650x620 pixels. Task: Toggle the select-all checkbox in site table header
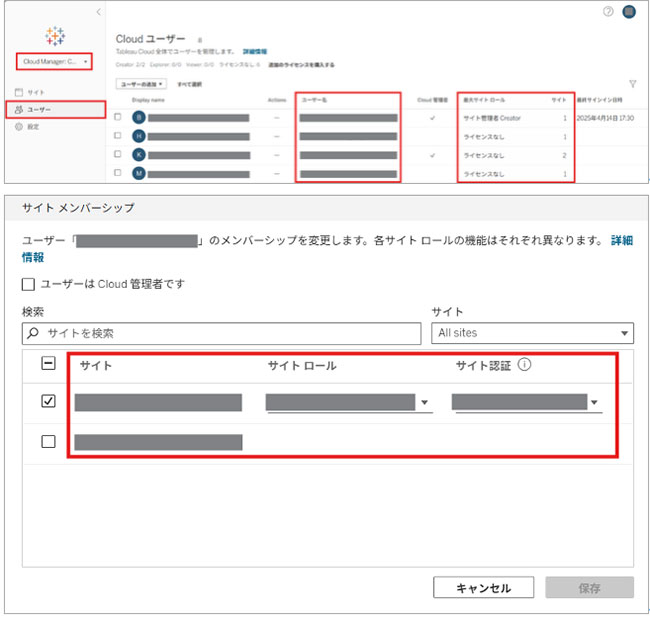coord(48,365)
